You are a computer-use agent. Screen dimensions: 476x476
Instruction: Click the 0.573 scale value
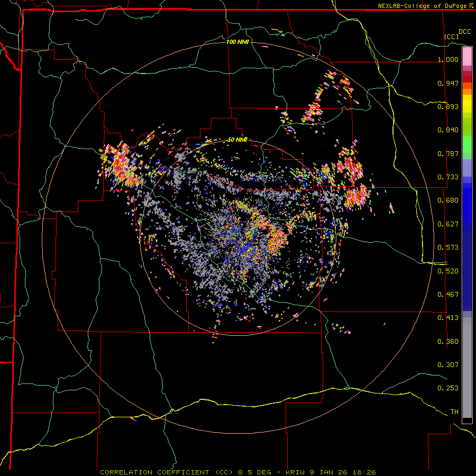pos(448,248)
